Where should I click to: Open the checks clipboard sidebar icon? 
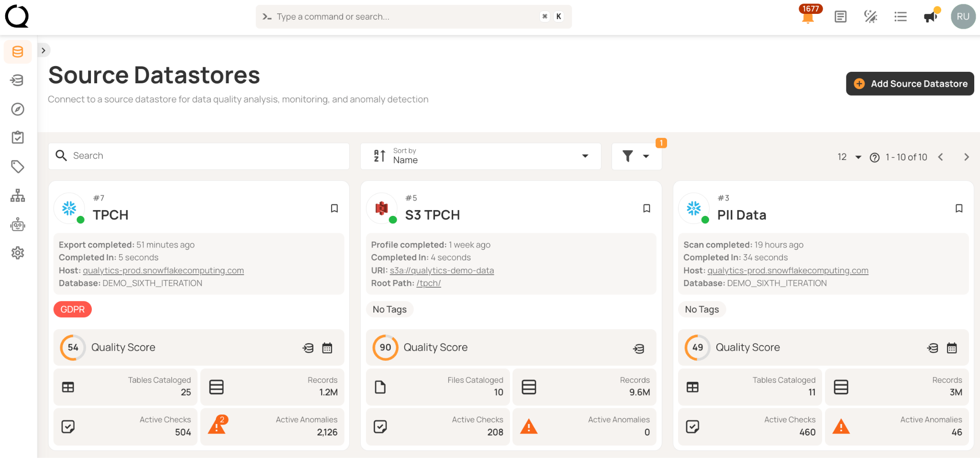tap(18, 138)
